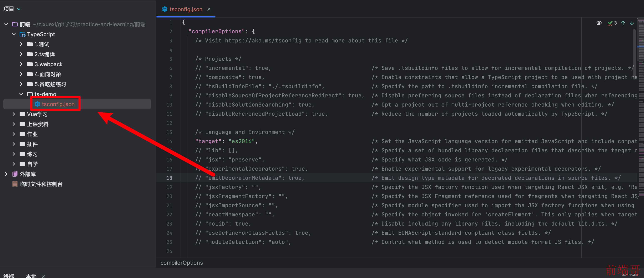Select the 上课资料 folder row
The width and height of the screenshot is (644, 278).
[x=77, y=124]
